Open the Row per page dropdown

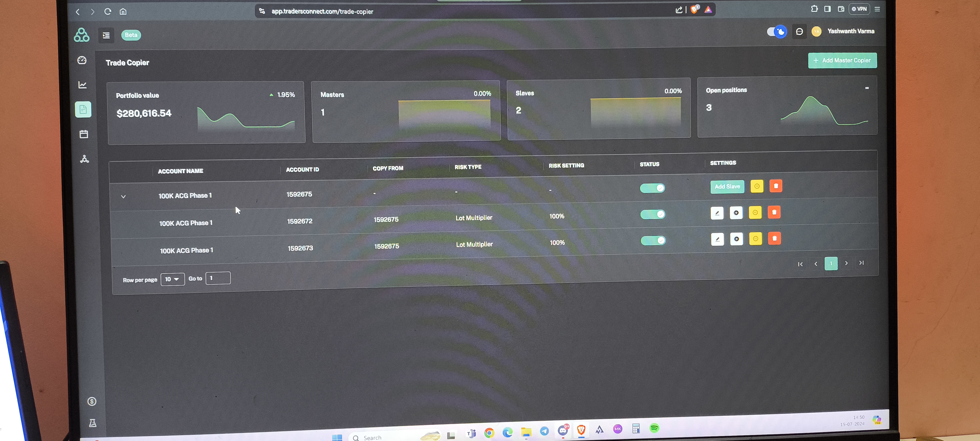pos(172,279)
